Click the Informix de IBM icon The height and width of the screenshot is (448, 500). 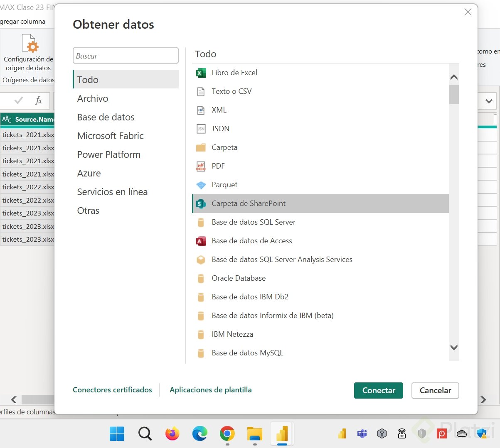pos(201,316)
